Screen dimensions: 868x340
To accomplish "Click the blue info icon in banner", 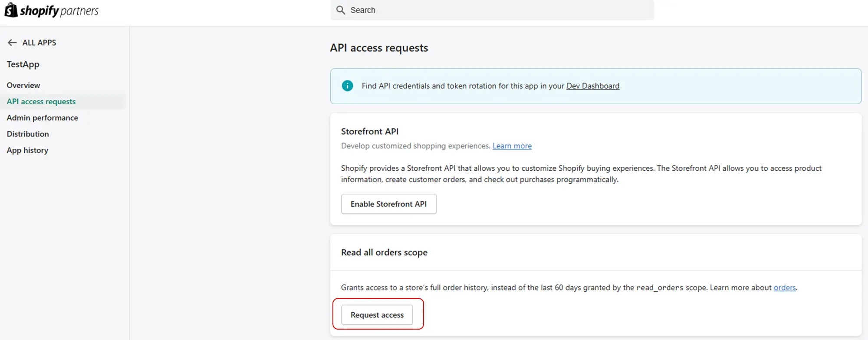I will (347, 86).
